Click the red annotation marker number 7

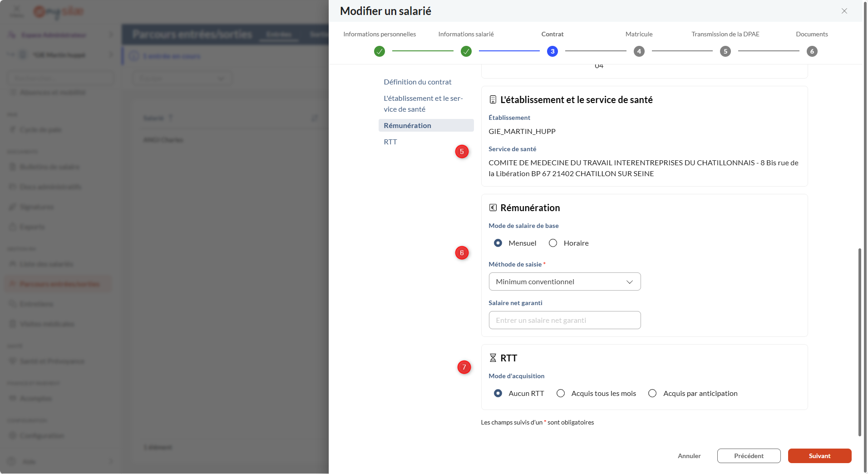point(464,367)
